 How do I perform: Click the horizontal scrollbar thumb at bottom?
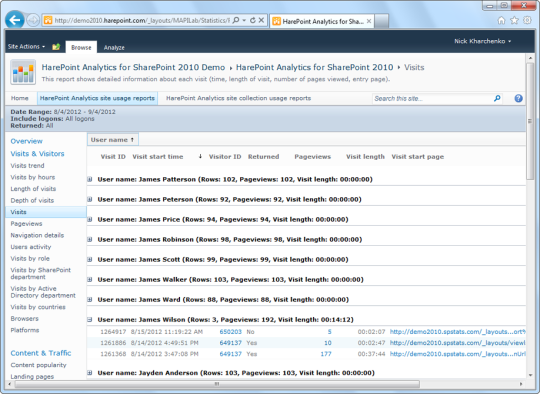[x=217, y=384]
